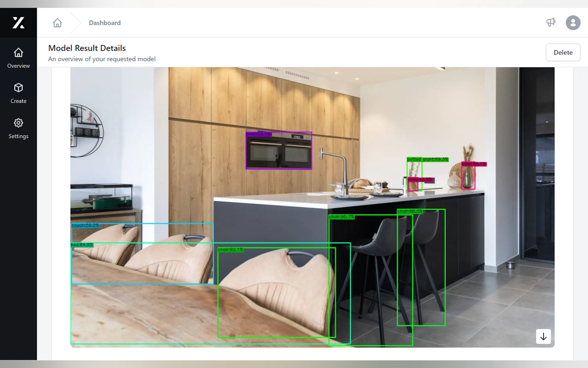Viewport: 588px width, 368px height.
Task: Click the download arrow on the image
Action: 543,336
